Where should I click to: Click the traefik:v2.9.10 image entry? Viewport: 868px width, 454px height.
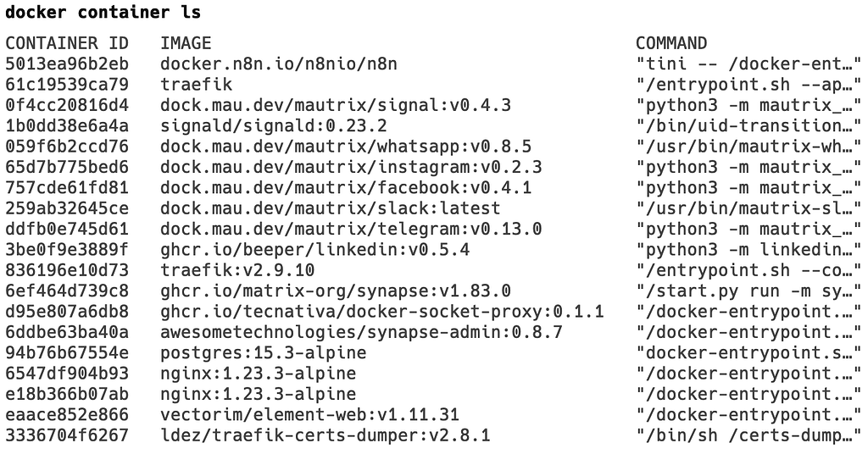click(x=237, y=270)
